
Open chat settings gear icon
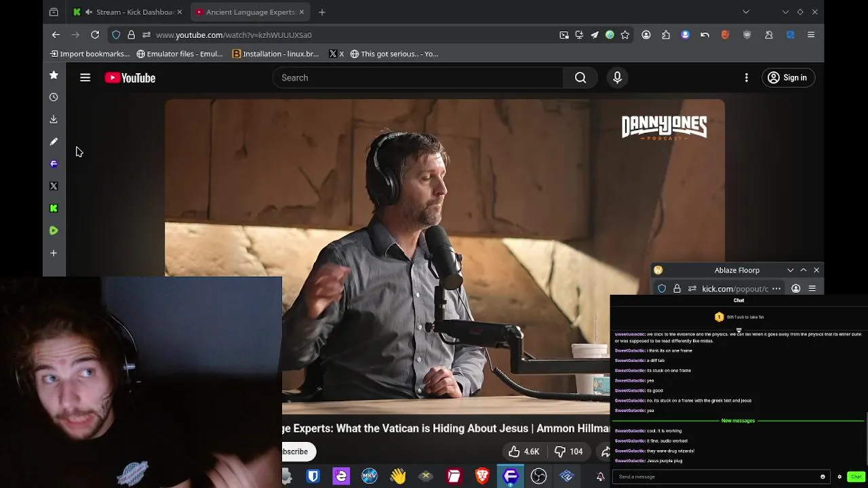tap(839, 476)
